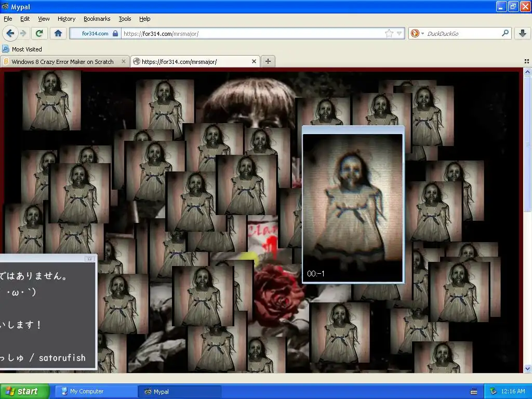Restore down the Mypal window

coord(513,6)
